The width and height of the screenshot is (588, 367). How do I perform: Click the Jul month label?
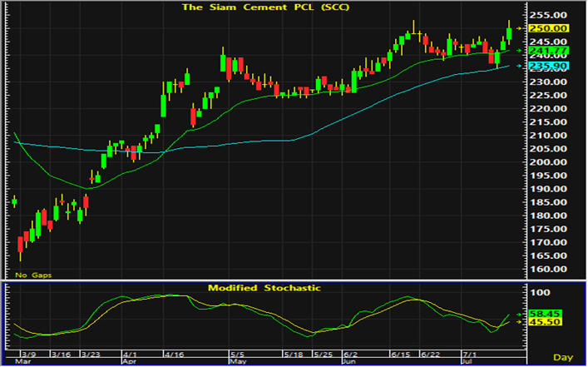point(466,361)
